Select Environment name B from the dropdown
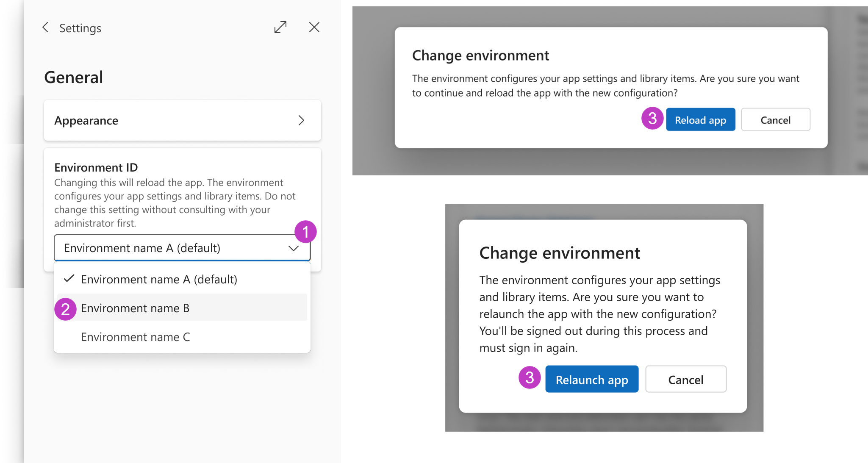 click(136, 308)
